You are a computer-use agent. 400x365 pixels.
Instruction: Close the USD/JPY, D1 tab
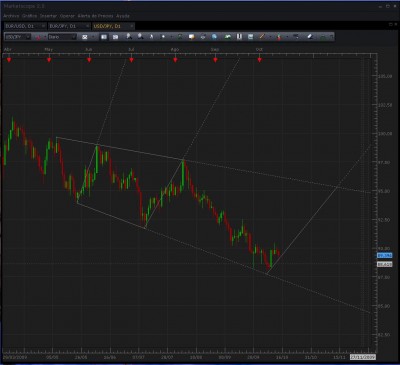click(x=131, y=26)
